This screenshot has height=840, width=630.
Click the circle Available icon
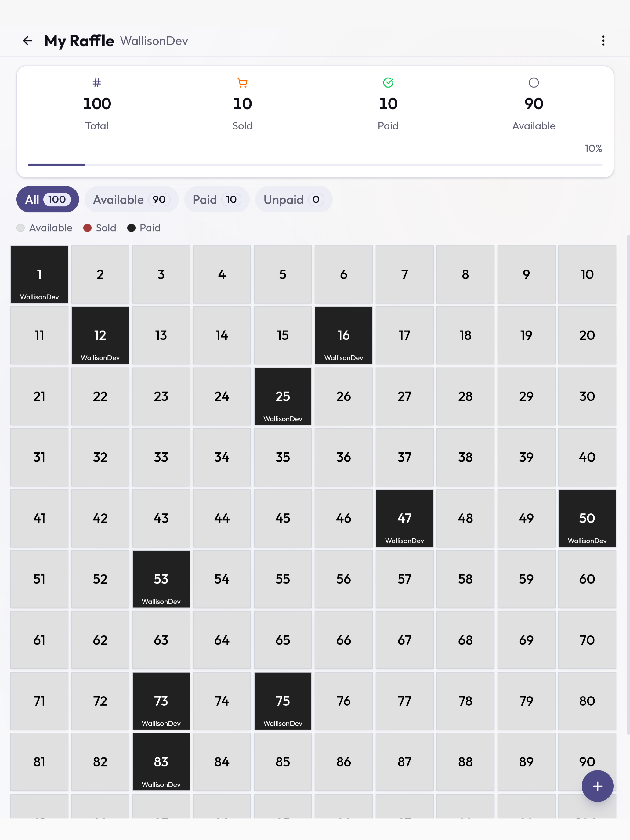coord(534,82)
